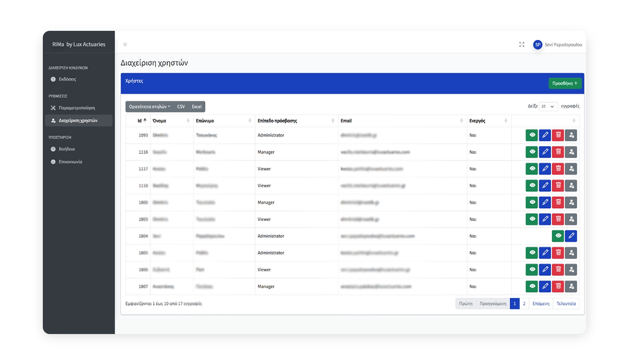The width and height of the screenshot is (629, 364).
Task: Export the table using the Excel button
Action: coord(197,107)
